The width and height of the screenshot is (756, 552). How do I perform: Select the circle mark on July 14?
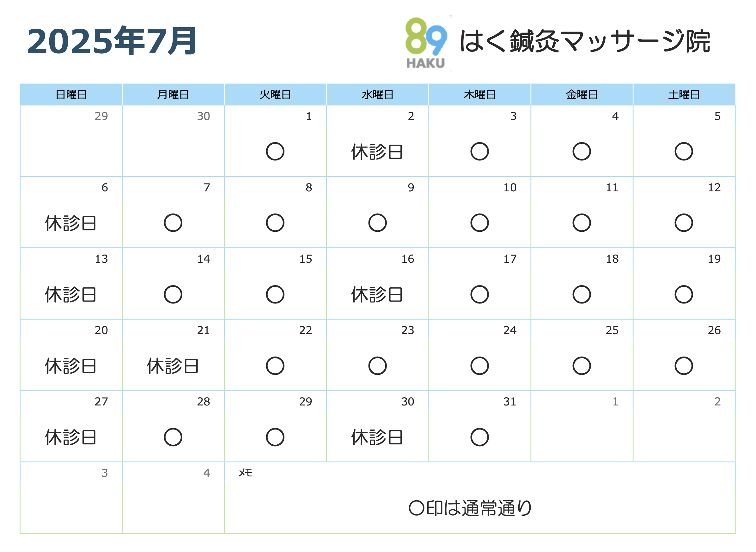(173, 295)
